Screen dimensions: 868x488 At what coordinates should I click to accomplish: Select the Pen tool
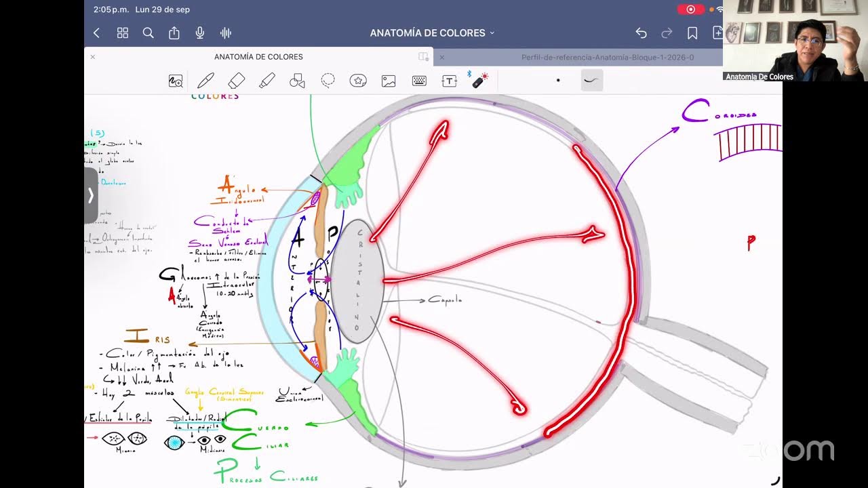(x=205, y=81)
